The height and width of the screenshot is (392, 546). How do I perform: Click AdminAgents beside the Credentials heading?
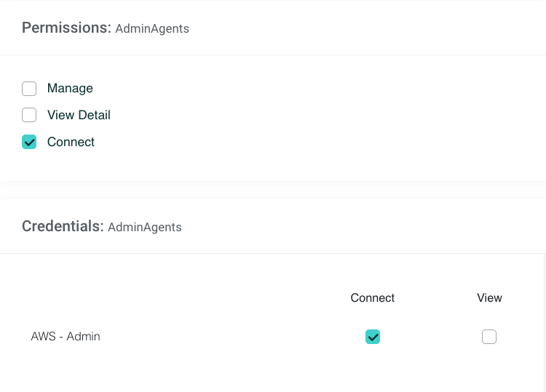click(145, 228)
